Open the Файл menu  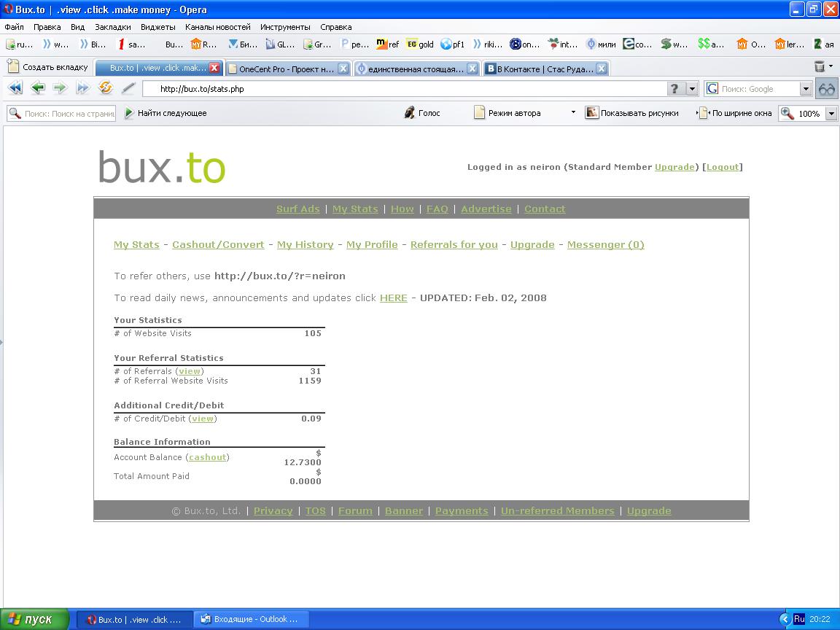click(x=14, y=27)
